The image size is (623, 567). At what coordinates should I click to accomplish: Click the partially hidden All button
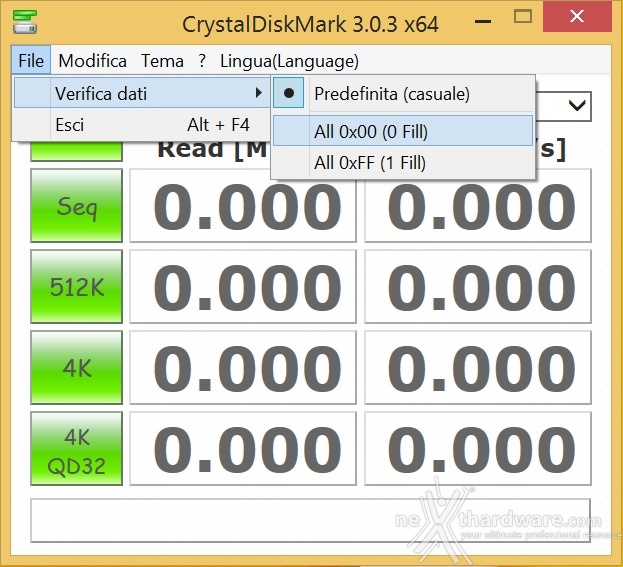point(77,151)
